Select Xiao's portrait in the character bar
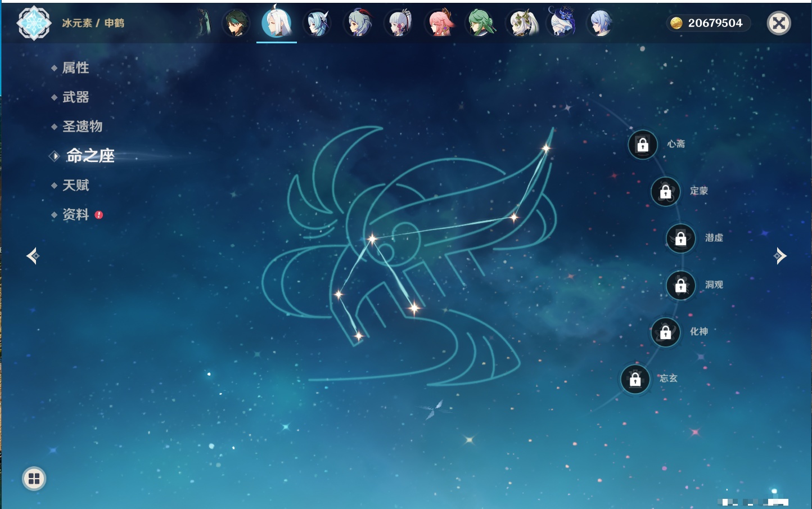 (x=236, y=24)
